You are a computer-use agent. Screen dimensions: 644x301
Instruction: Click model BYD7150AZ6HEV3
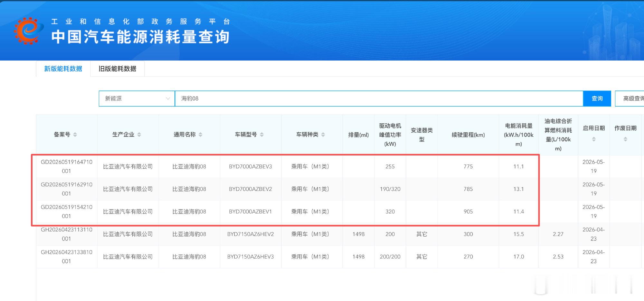click(x=251, y=257)
